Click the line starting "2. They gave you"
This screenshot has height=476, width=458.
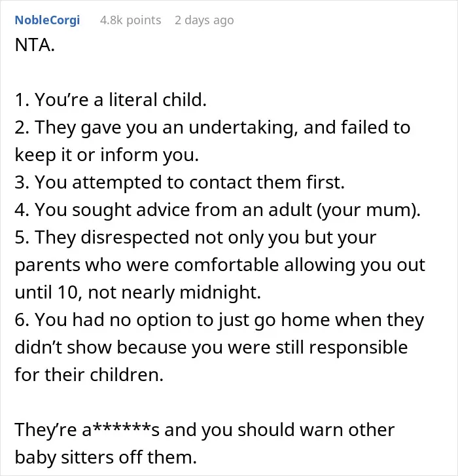coord(213,127)
